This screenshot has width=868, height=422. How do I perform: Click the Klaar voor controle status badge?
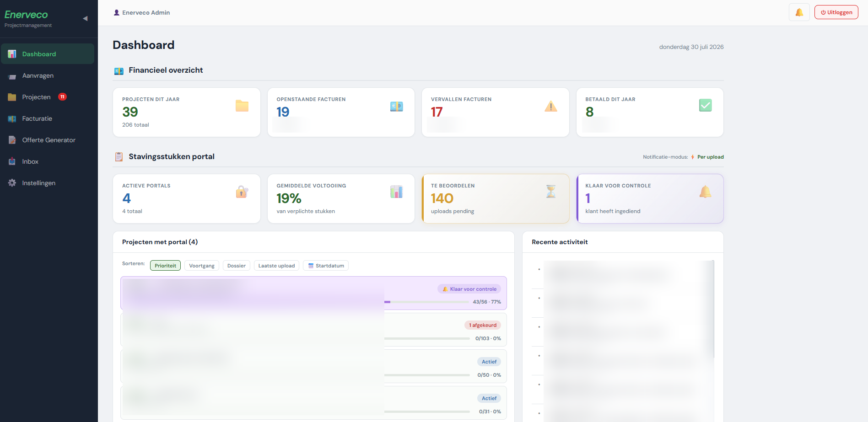[x=469, y=289]
